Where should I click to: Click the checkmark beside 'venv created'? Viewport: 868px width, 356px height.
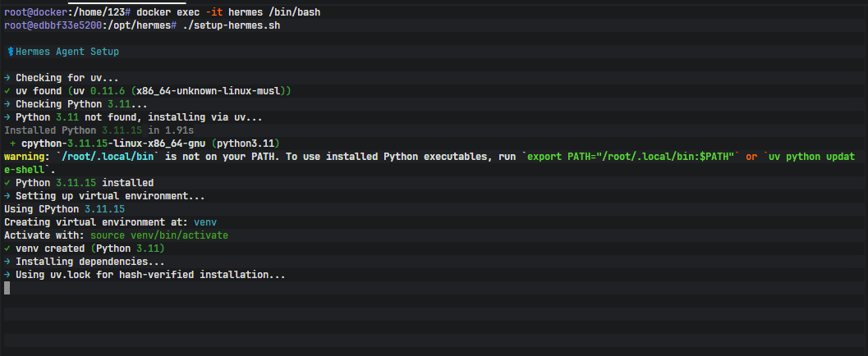point(7,248)
